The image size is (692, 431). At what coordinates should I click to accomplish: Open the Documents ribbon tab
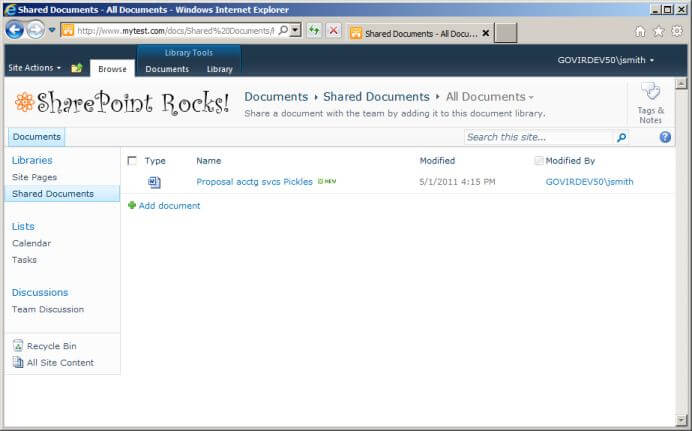(x=167, y=69)
